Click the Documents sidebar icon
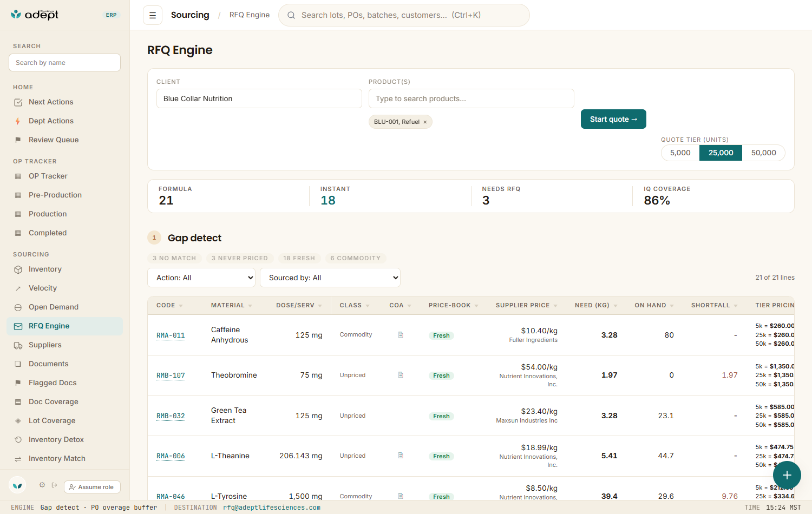The height and width of the screenshot is (514, 812). pos(18,364)
